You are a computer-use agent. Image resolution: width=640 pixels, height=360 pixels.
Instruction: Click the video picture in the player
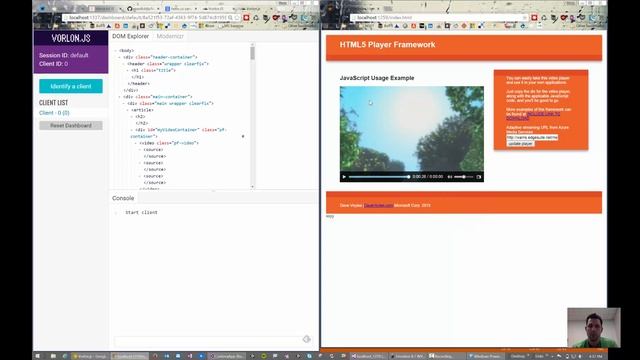[411, 129]
